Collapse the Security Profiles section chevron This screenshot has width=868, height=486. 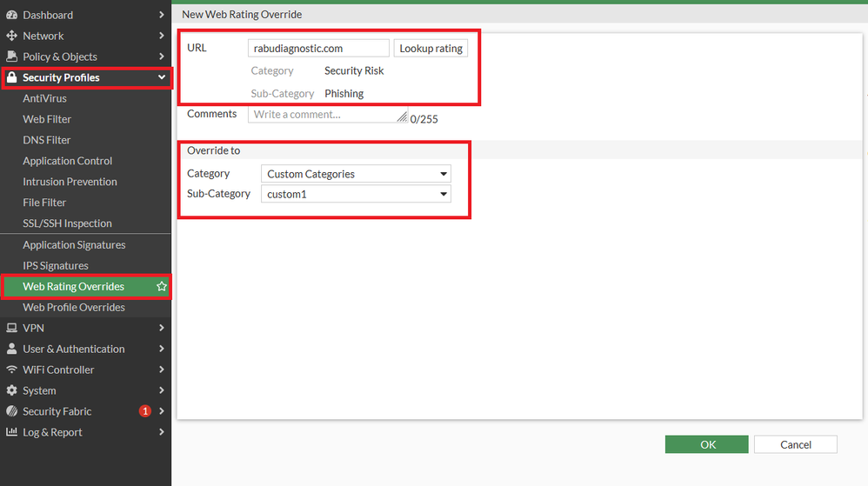[161, 77]
